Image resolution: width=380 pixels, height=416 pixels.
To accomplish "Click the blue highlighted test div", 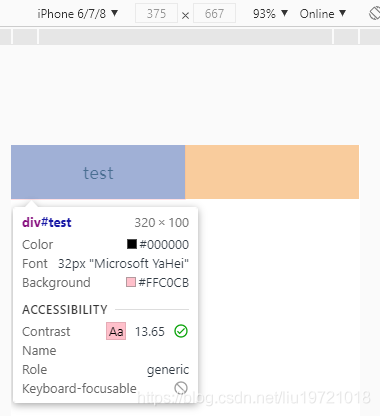I will (x=98, y=172).
